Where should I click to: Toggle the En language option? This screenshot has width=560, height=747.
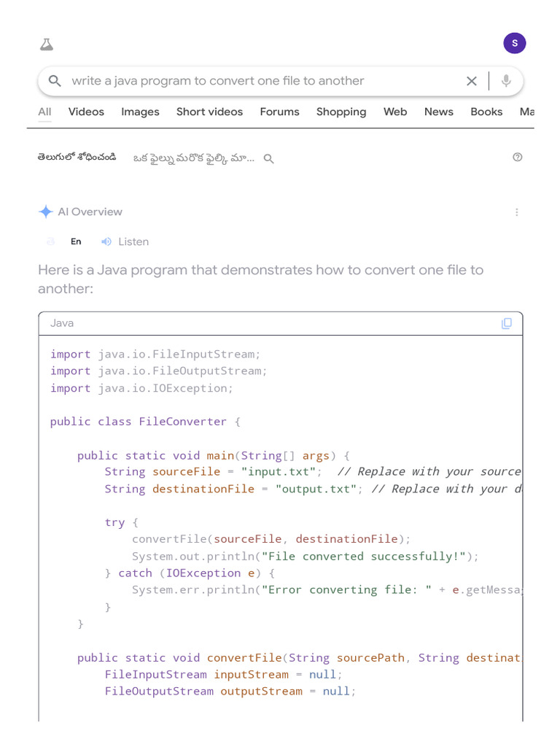click(x=76, y=241)
